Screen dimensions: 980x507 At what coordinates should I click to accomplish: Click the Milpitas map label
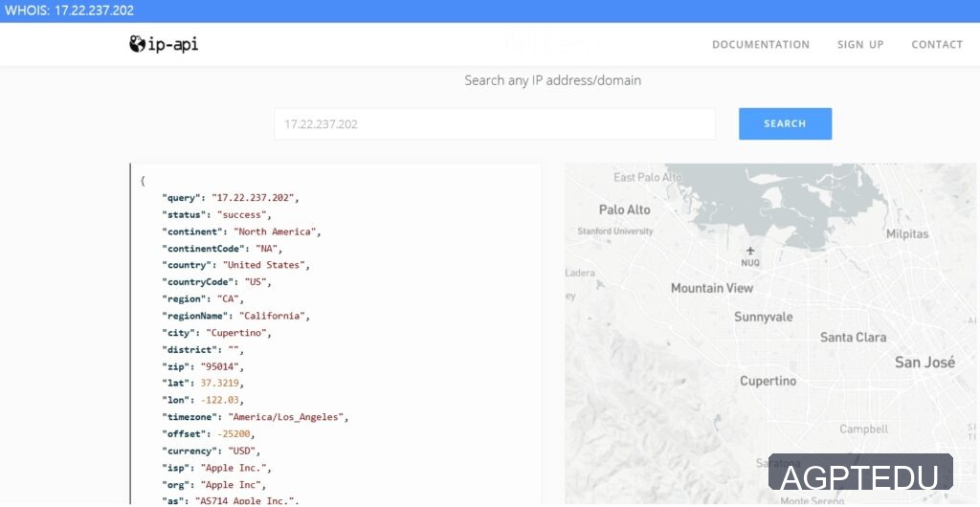coord(907,234)
